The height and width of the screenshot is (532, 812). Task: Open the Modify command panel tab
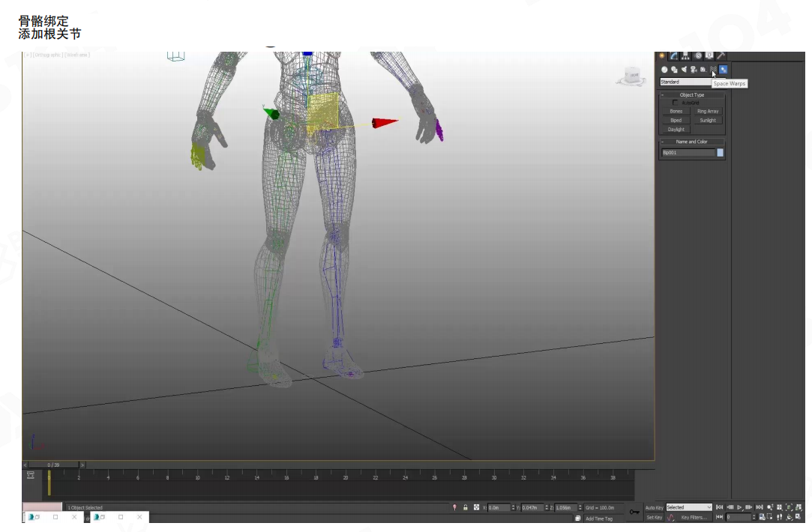click(674, 55)
